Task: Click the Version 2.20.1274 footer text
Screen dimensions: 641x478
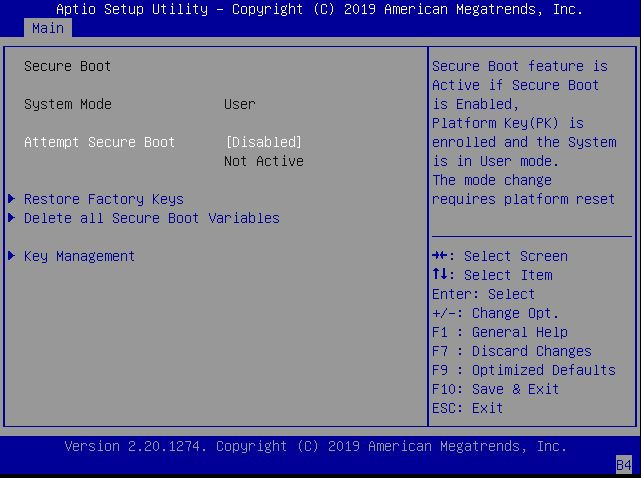Action: tap(316, 446)
